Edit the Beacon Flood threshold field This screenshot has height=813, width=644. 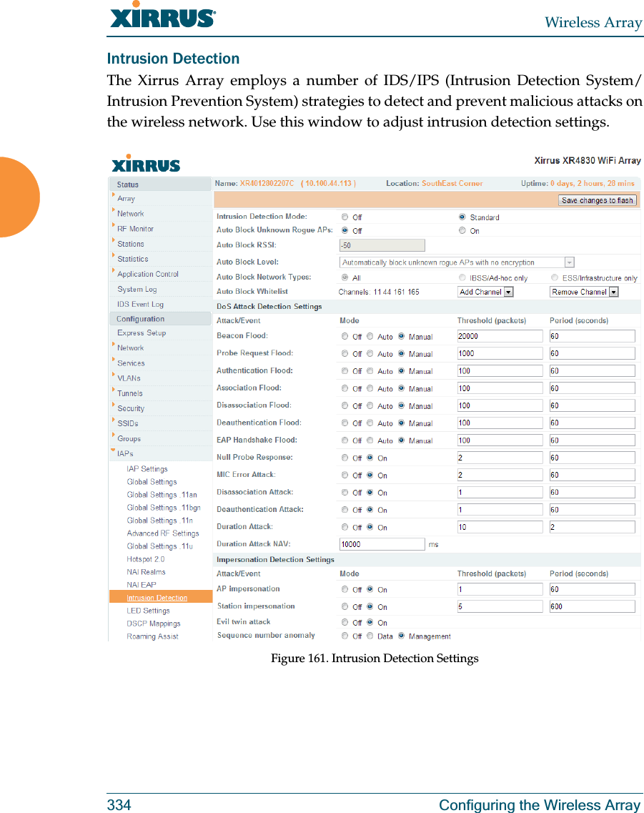click(500, 336)
